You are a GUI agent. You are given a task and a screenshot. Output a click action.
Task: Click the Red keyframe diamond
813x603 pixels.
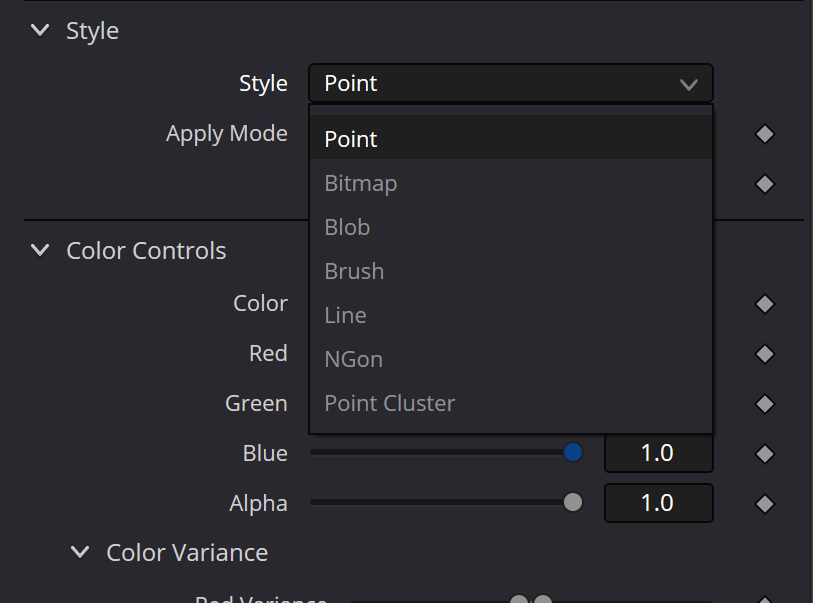coord(765,354)
